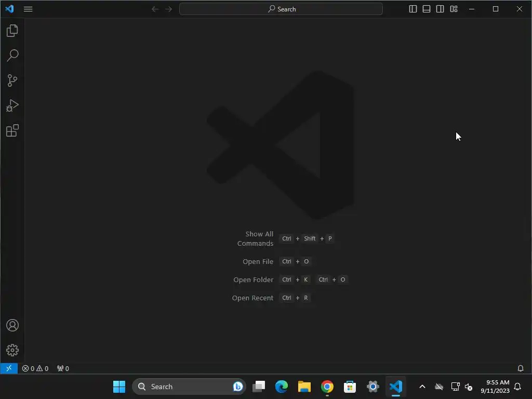
Task: Open the hamburger application menu
Action: point(28,9)
